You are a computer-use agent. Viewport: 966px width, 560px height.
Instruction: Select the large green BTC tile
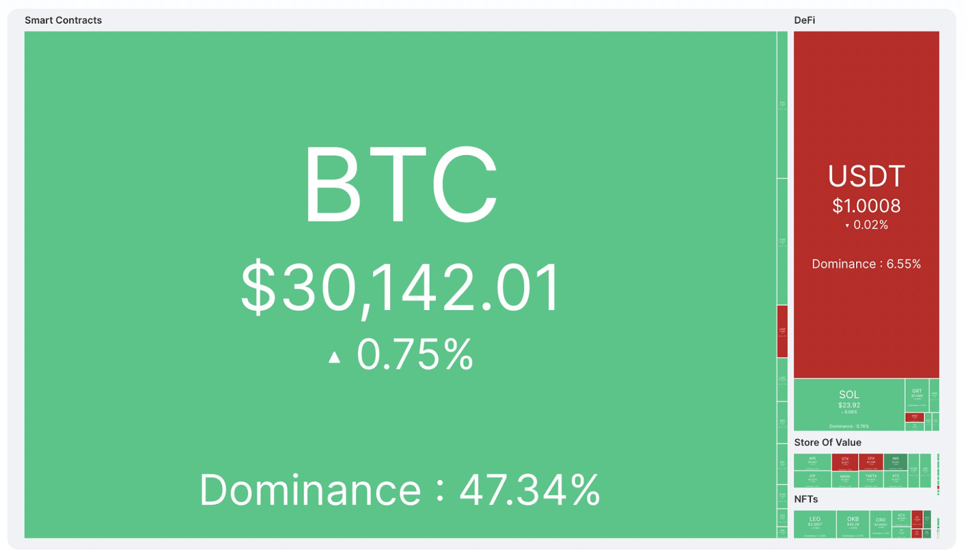[400, 284]
